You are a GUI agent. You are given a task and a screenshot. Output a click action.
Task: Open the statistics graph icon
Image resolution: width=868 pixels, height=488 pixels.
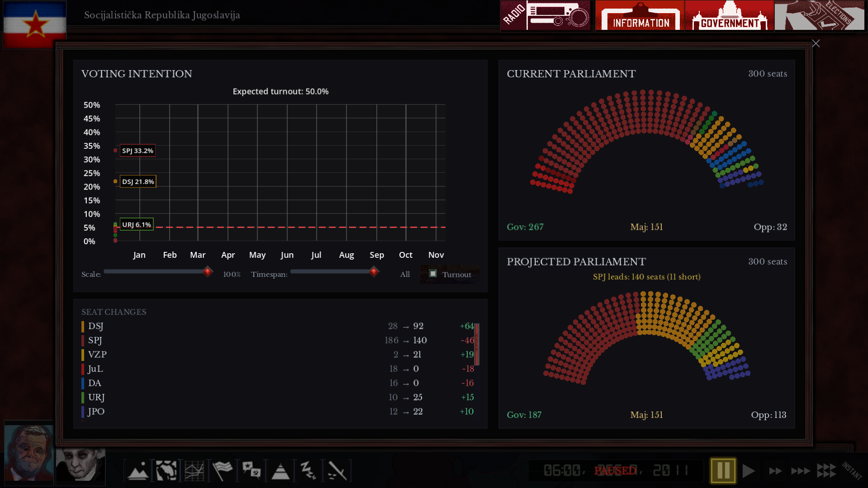(x=194, y=471)
